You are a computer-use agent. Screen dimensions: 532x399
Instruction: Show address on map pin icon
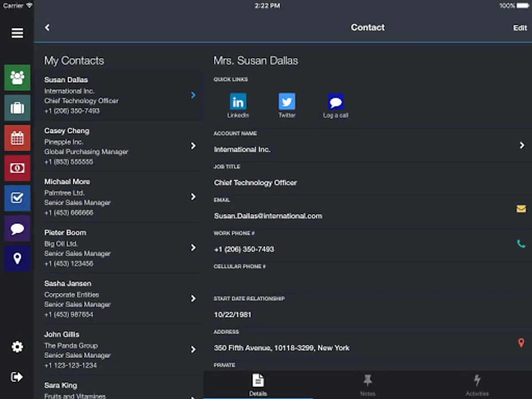[x=521, y=343]
